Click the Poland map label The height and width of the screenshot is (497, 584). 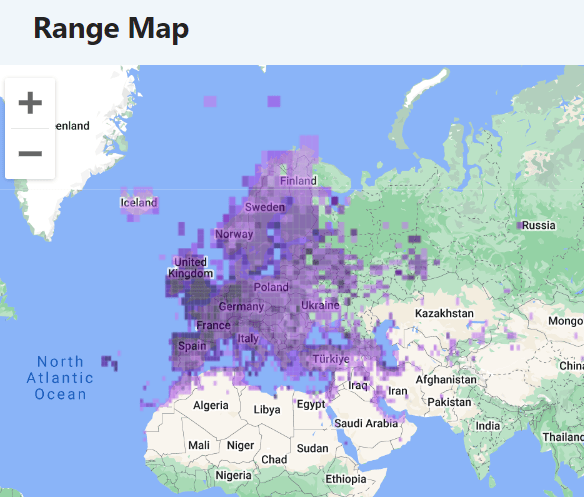[x=271, y=287]
